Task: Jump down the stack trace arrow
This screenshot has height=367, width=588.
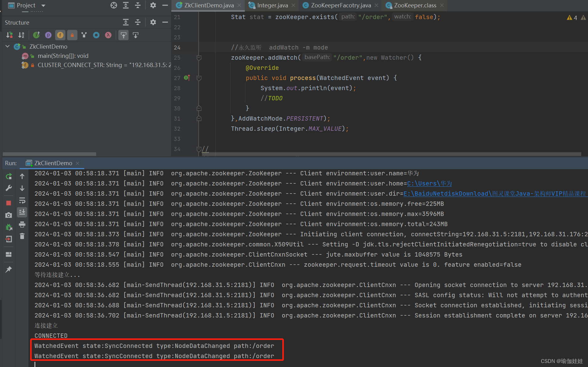Action: (22, 188)
